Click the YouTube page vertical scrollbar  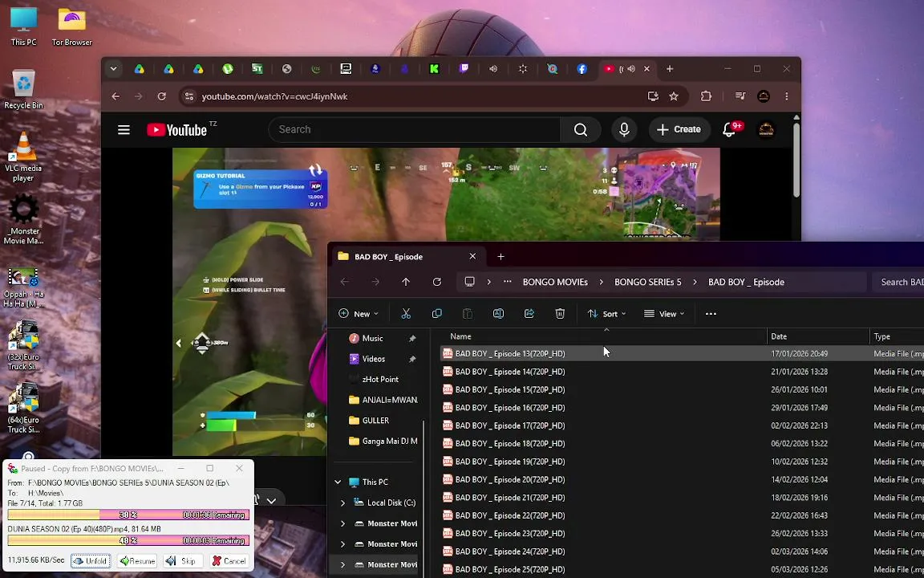[796, 159]
